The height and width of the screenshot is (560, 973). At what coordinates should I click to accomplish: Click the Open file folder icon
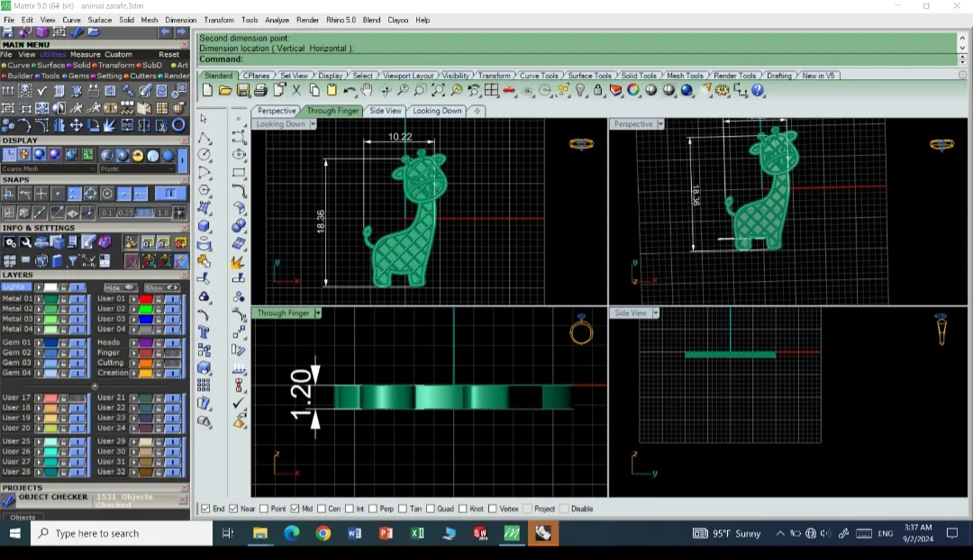tap(224, 91)
